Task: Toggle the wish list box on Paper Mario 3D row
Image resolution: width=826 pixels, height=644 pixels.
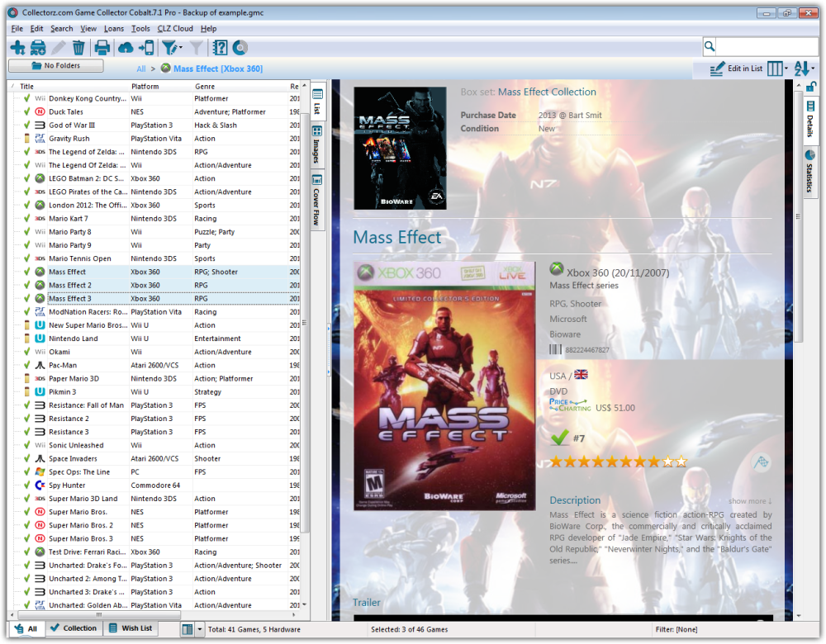Action: [x=27, y=378]
